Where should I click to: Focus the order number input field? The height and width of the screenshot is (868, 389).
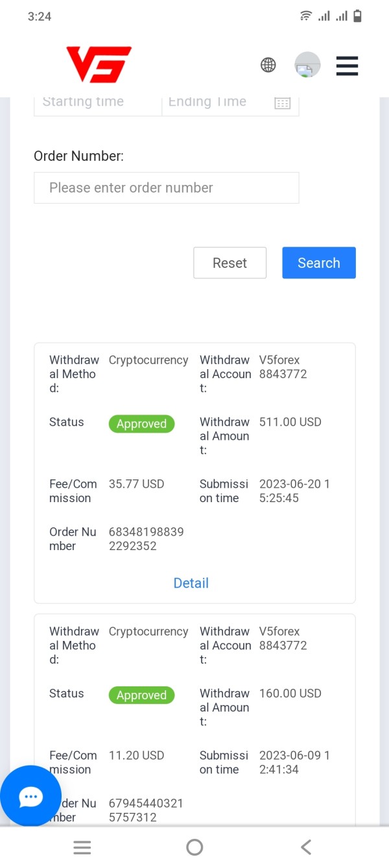pos(166,187)
